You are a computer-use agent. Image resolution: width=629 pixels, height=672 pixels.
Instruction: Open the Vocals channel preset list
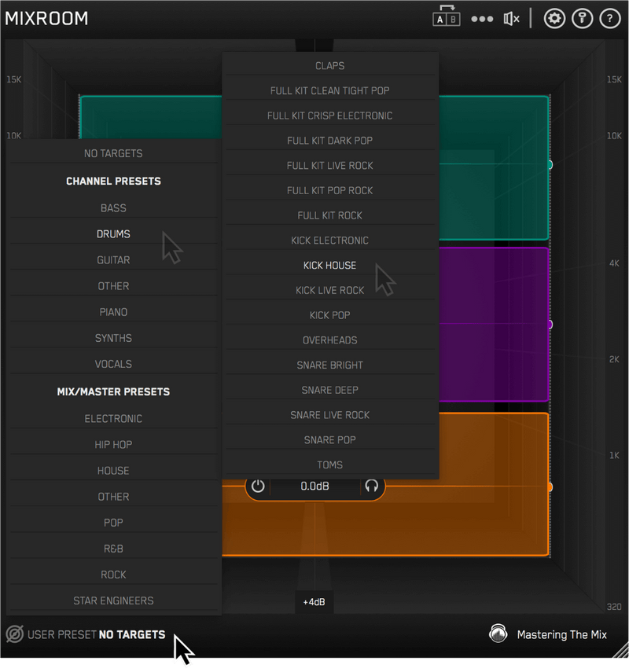(113, 363)
